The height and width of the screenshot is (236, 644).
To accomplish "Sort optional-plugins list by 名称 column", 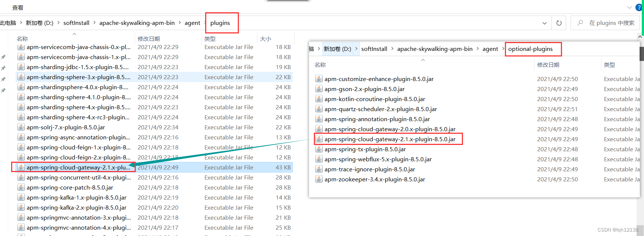I will 320,65.
